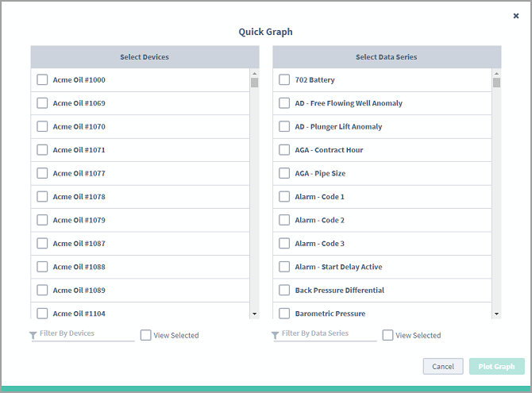532x393 pixels.
Task: Click the data series scroll-down arrow
Action: (x=497, y=314)
